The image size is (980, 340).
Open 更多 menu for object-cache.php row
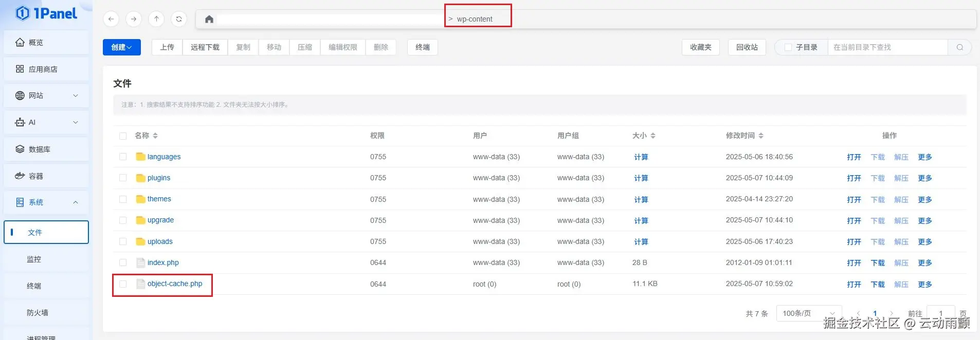click(925, 284)
